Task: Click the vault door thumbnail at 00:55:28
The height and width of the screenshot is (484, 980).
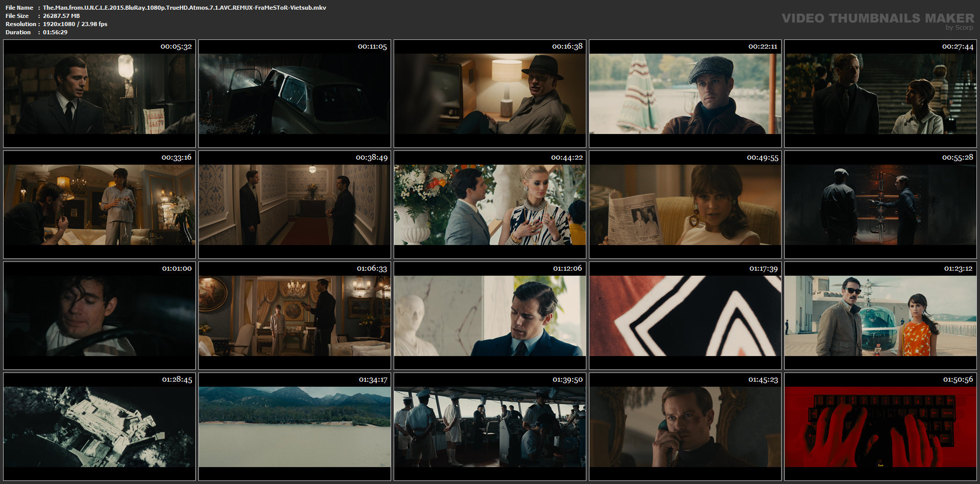Action: pyautogui.click(x=880, y=205)
